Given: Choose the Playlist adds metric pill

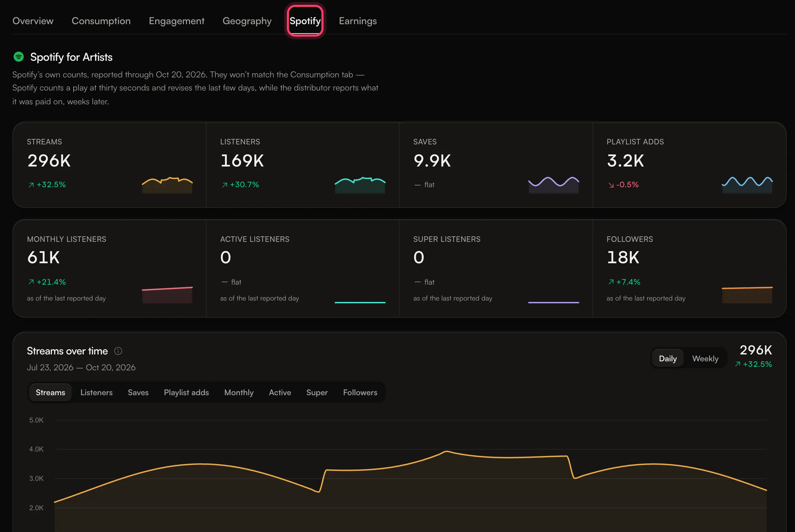Looking at the screenshot, I should 186,392.
